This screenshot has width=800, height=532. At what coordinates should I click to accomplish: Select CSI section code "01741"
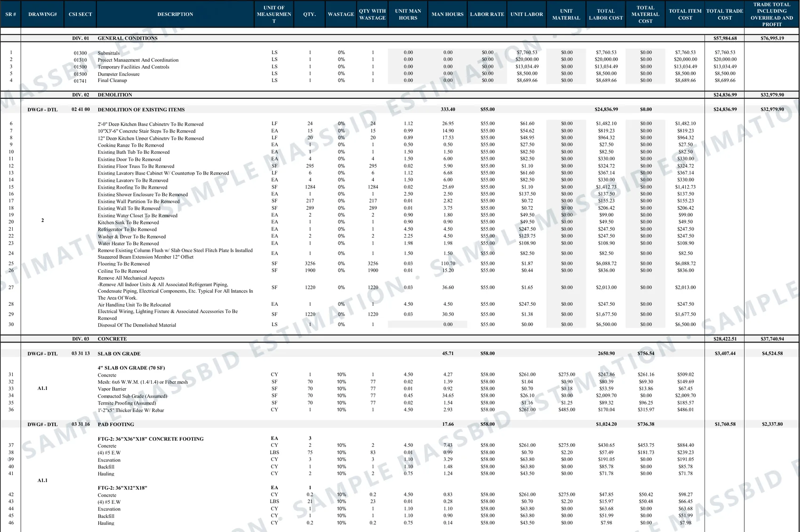80,81
